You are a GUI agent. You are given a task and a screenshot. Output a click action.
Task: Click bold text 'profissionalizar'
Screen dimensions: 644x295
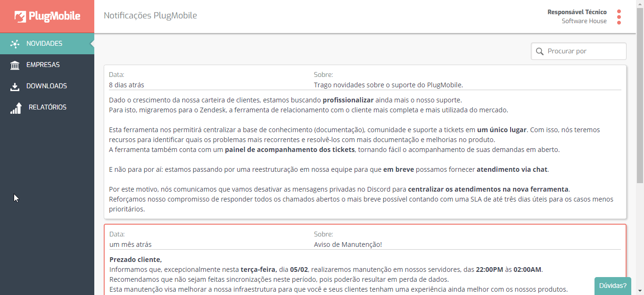pyautogui.click(x=348, y=100)
